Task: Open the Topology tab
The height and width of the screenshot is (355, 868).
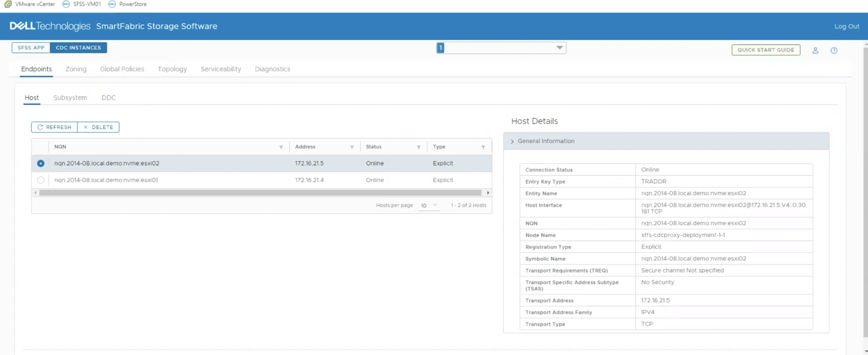Action: pyautogui.click(x=172, y=69)
